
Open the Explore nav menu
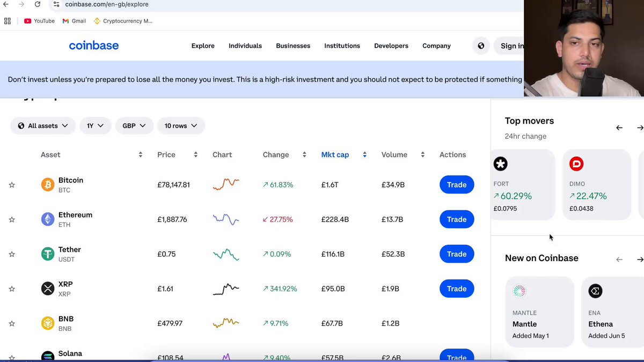(x=203, y=46)
